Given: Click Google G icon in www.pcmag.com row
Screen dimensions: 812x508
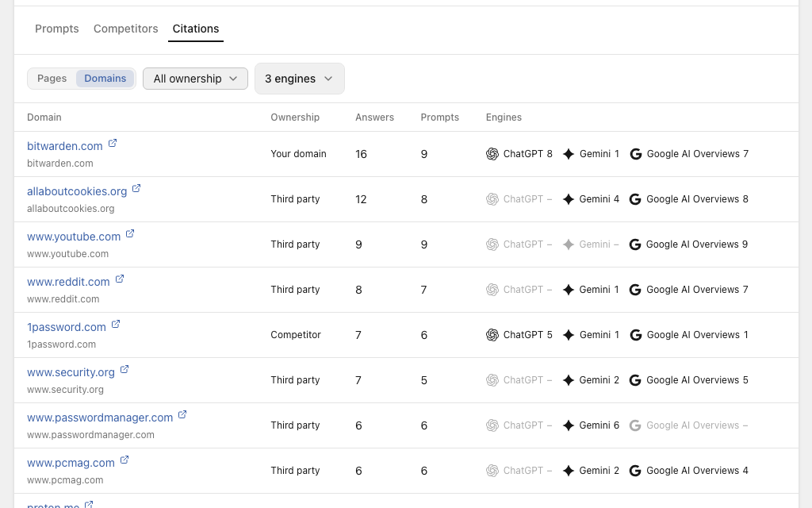Looking at the screenshot, I should point(635,470).
